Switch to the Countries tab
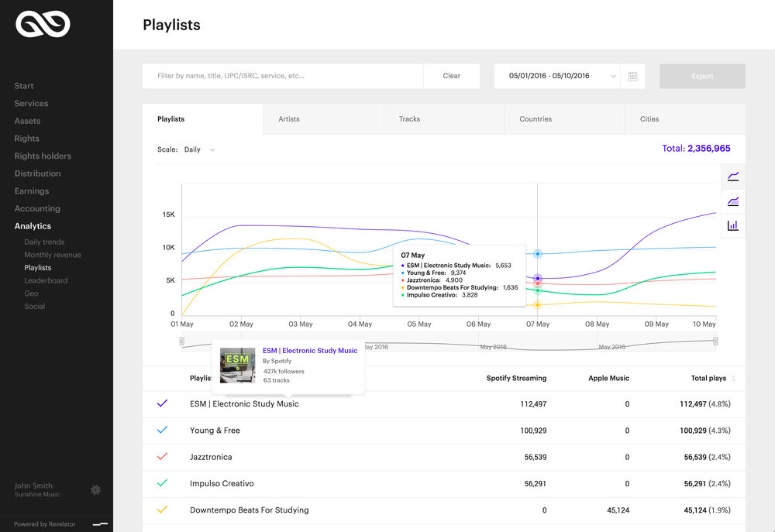Image resolution: width=775 pixels, height=532 pixels. (564, 119)
